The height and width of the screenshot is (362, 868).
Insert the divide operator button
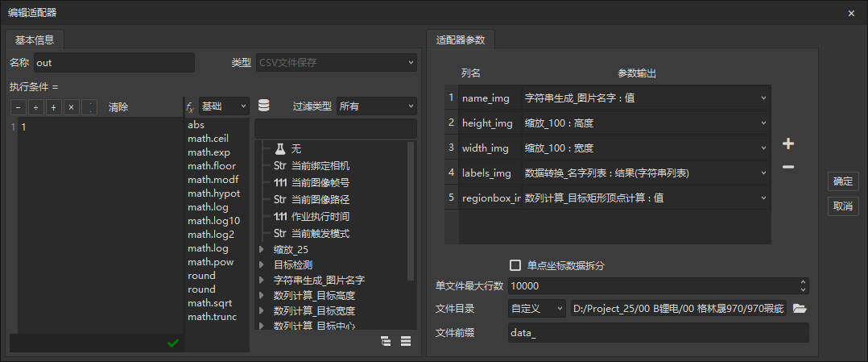[35, 107]
